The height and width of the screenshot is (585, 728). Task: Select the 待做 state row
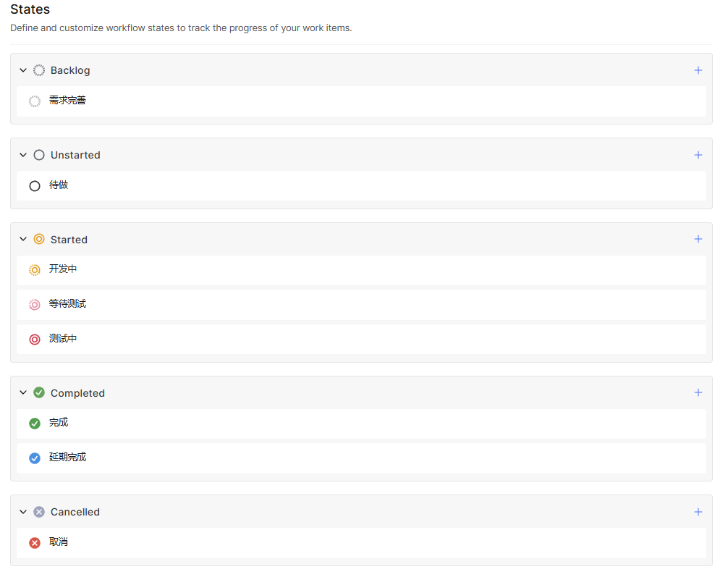tap(360, 185)
